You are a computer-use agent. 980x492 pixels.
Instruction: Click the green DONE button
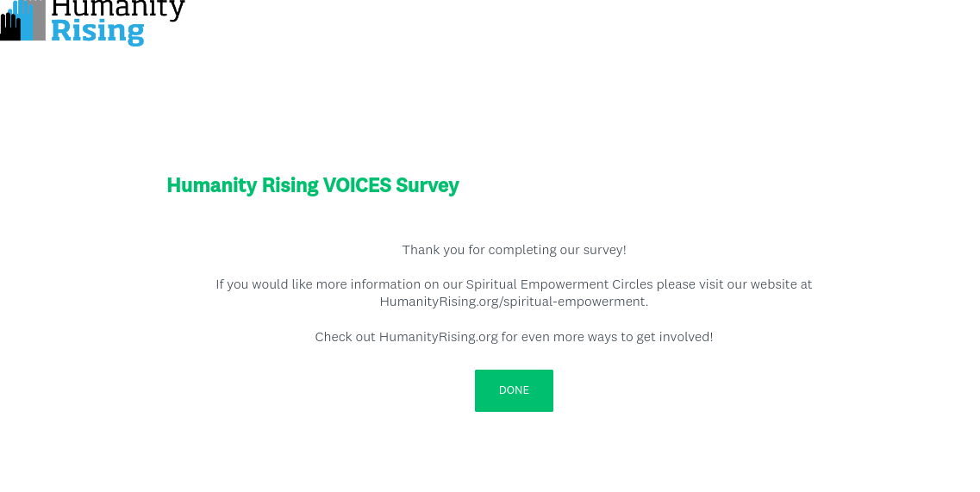(x=514, y=390)
